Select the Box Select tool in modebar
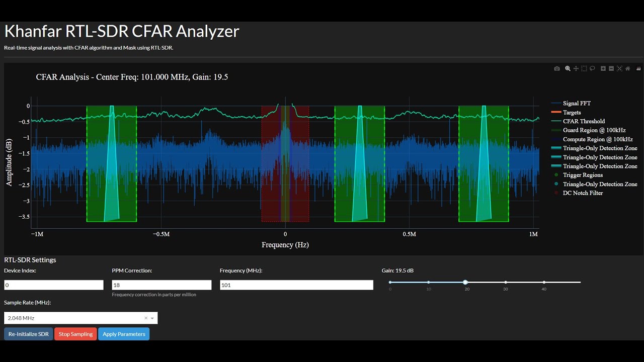This screenshot has height=362, width=644. [584, 68]
